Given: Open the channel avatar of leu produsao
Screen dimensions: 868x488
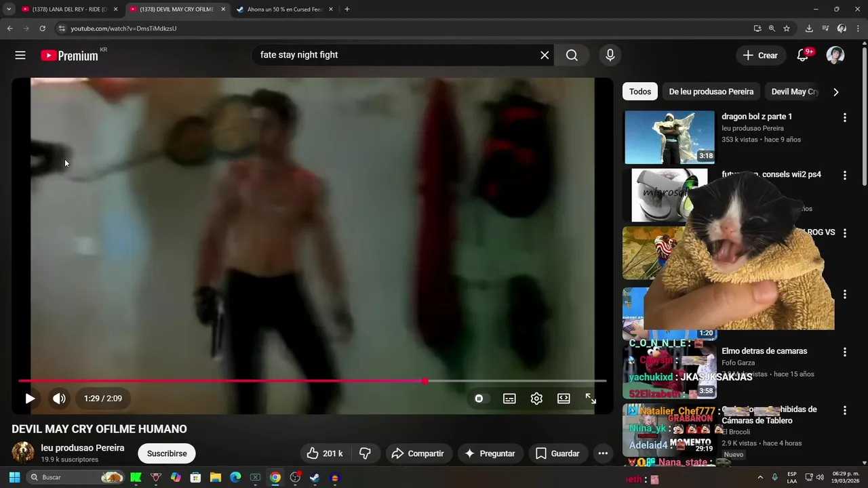Looking at the screenshot, I should click(x=23, y=452).
